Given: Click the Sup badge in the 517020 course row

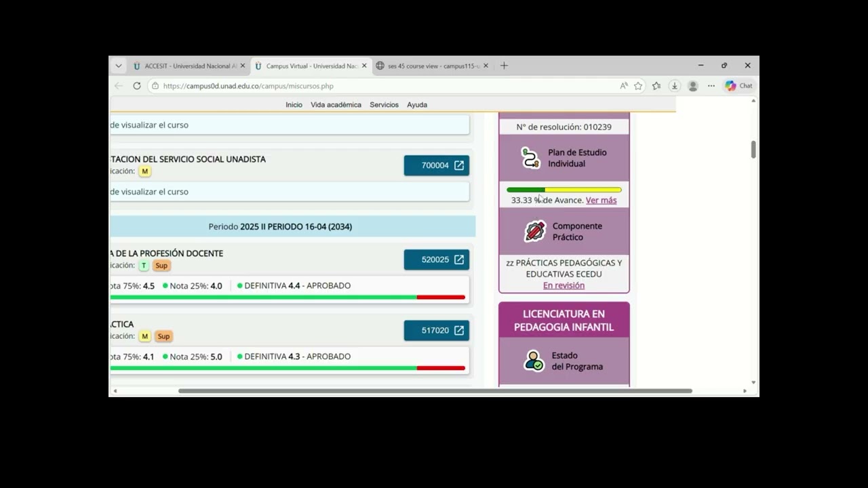Looking at the screenshot, I should pos(163,336).
